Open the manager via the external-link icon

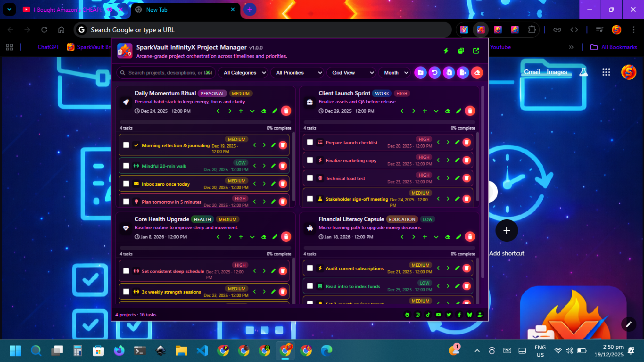[476, 51]
